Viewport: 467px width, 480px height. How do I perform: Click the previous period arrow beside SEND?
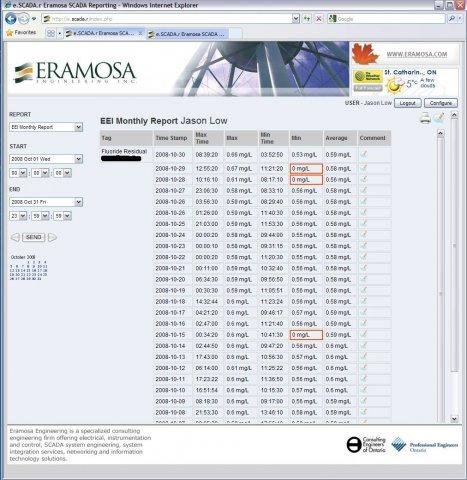tap(15, 237)
